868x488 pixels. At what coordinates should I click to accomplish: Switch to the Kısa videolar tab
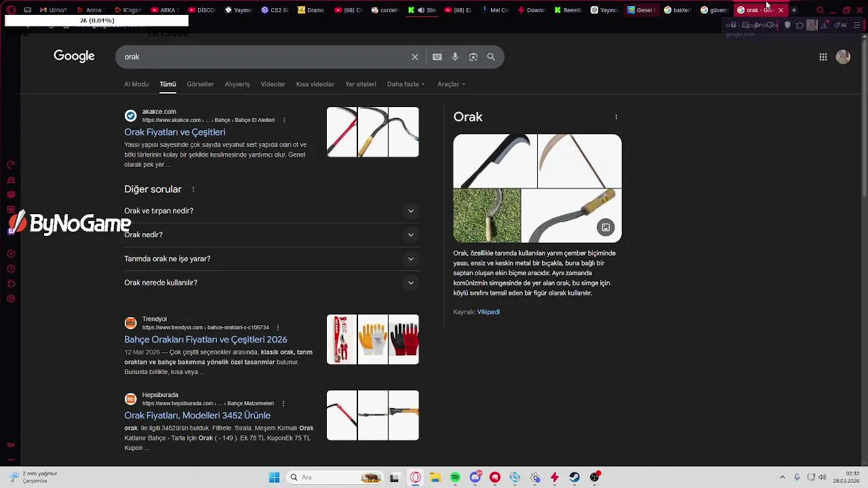pos(315,84)
